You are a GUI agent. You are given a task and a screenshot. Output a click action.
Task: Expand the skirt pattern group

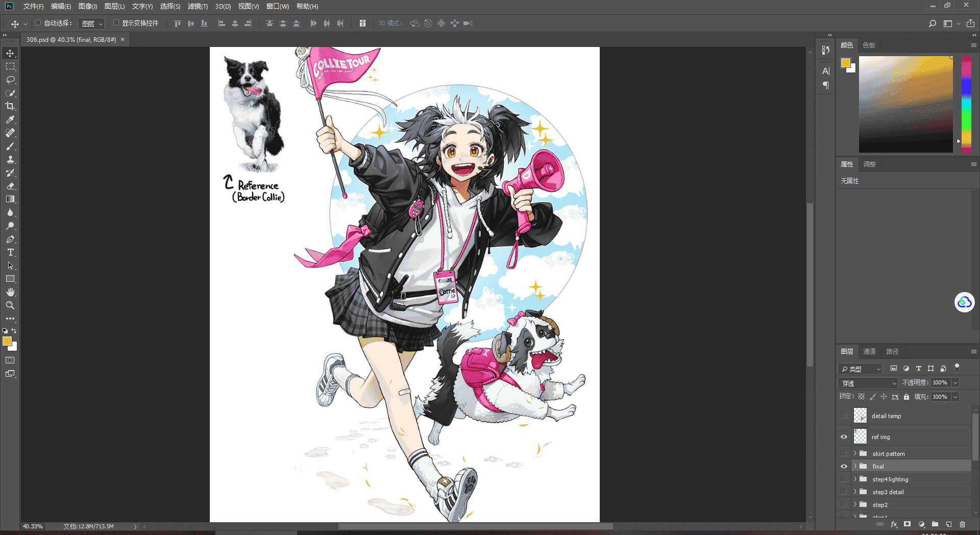(855, 453)
